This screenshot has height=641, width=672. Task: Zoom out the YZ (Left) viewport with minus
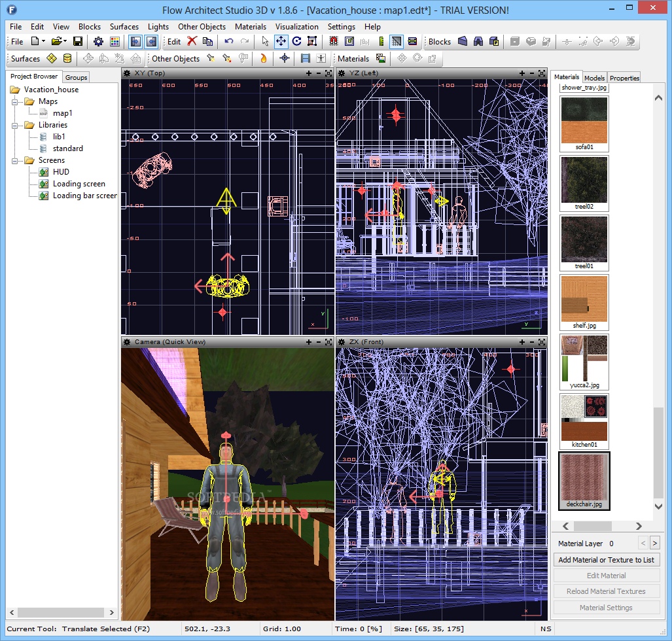click(532, 73)
